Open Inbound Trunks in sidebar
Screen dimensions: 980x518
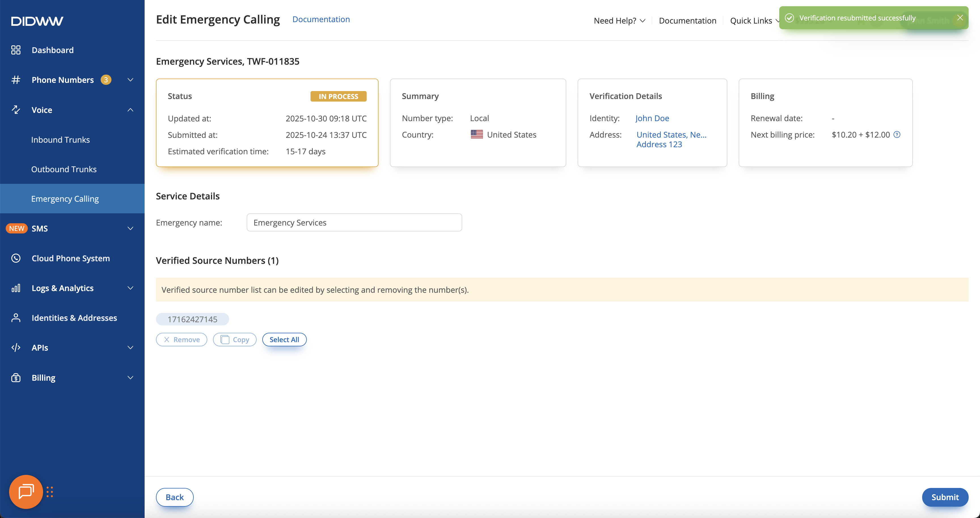[x=60, y=140]
